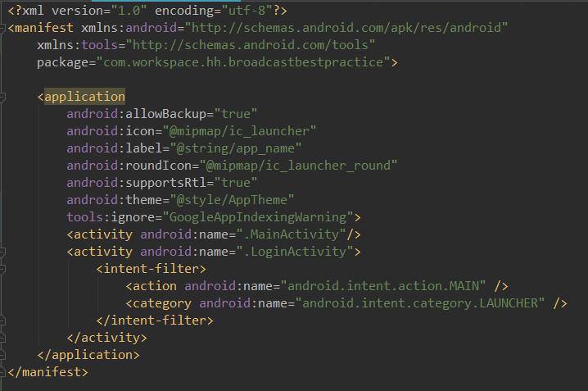Screen dimensions: 588x391
Task: Click the value "@string/app_name"
Action: click(236, 148)
